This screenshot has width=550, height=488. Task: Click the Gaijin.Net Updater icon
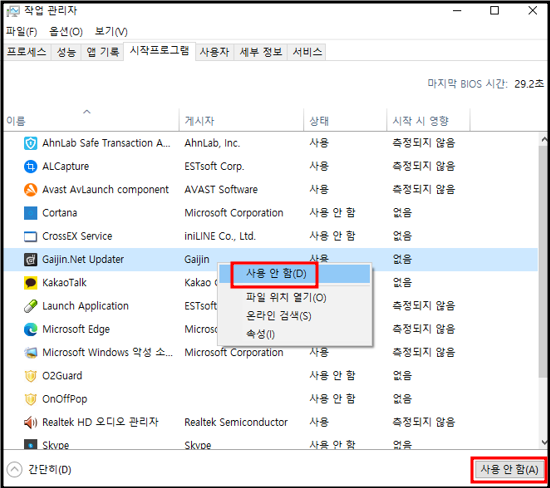(x=31, y=260)
